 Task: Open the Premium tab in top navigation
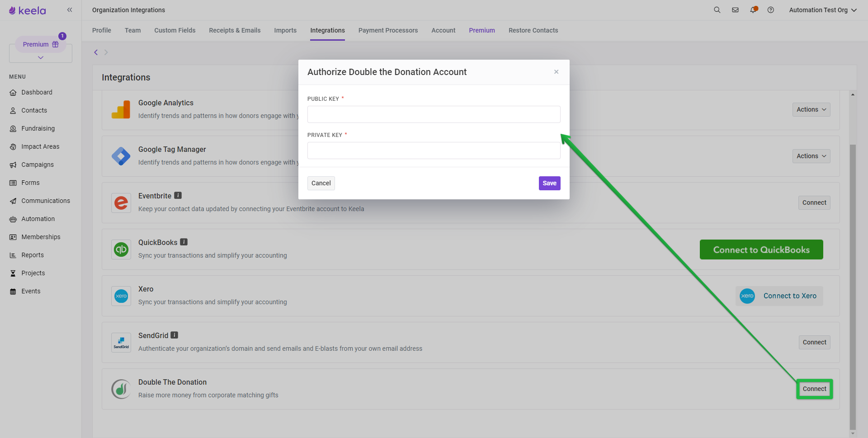pos(482,30)
